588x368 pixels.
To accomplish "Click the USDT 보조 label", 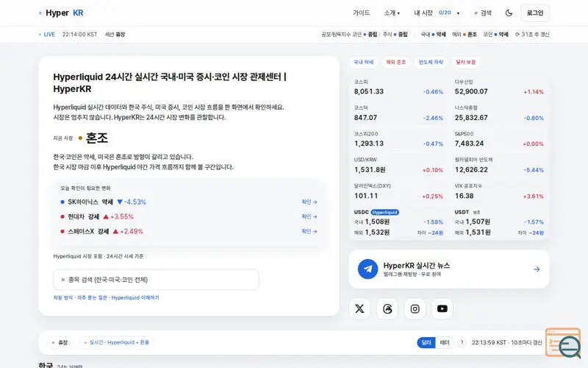I will [x=476, y=212].
